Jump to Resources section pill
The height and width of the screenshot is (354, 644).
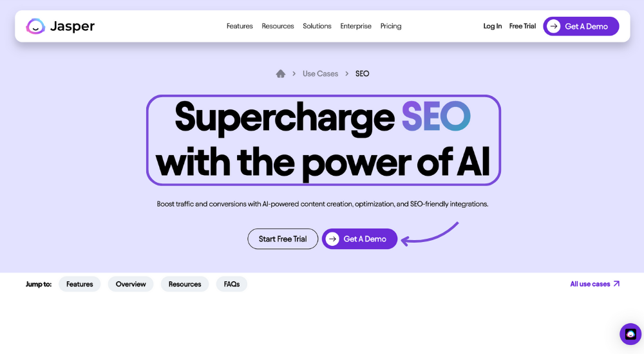(x=185, y=284)
